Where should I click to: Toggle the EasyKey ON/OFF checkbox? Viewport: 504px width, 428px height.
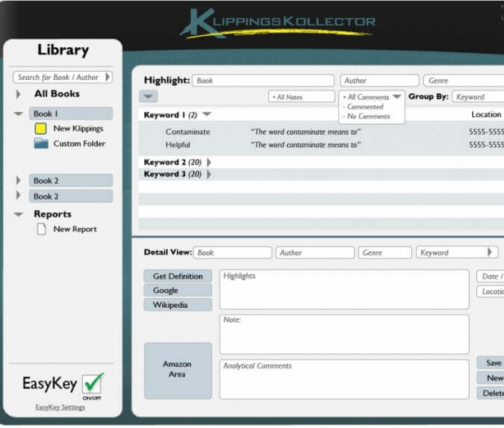(x=93, y=383)
